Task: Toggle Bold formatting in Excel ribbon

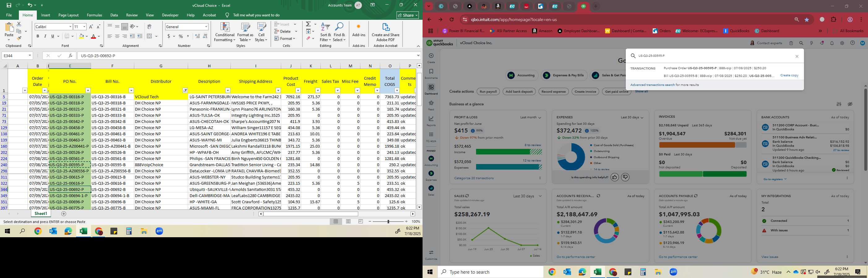Action: (x=38, y=36)
